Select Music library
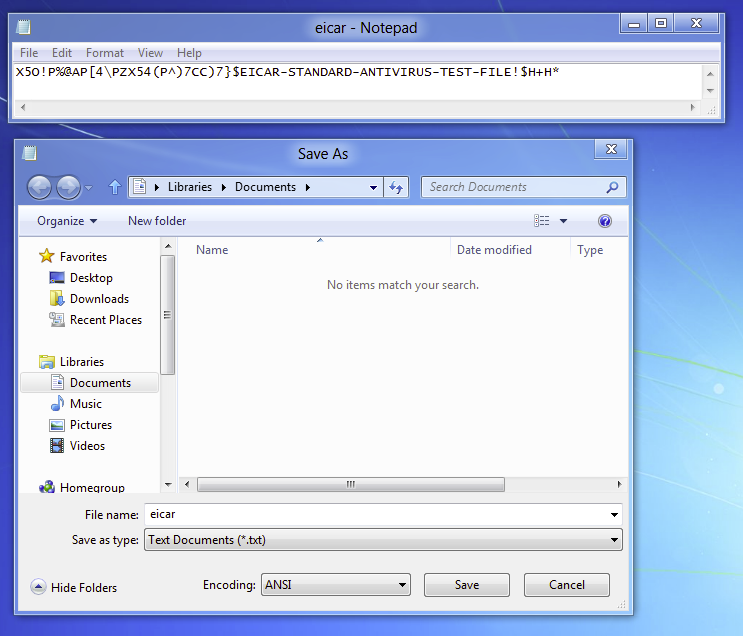This screenshot has height=636, width=743. (86, 404)
